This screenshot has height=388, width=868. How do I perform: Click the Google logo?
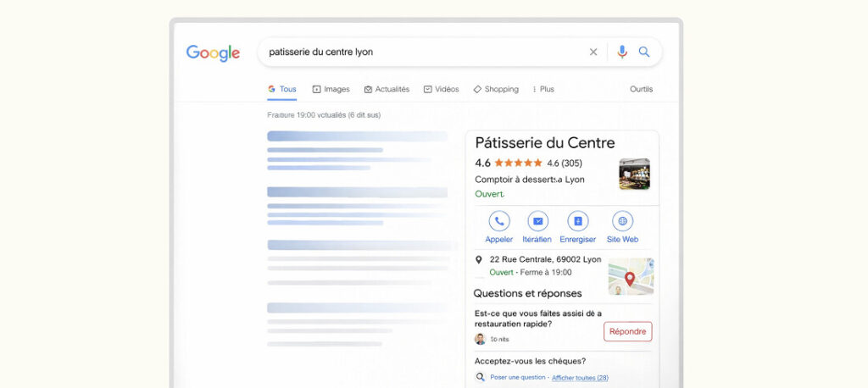[x=213, y=53]
